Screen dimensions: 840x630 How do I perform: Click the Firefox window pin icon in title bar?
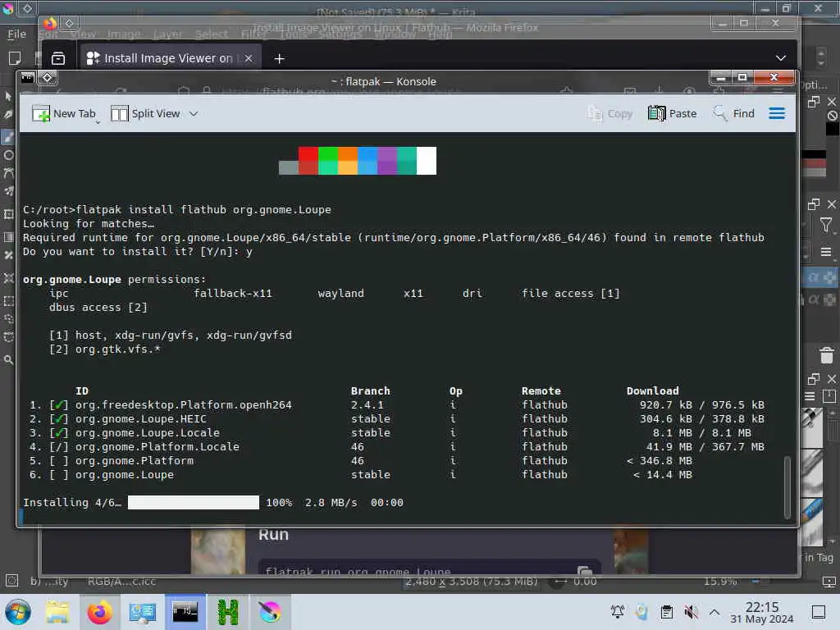[x=70, y=23]
